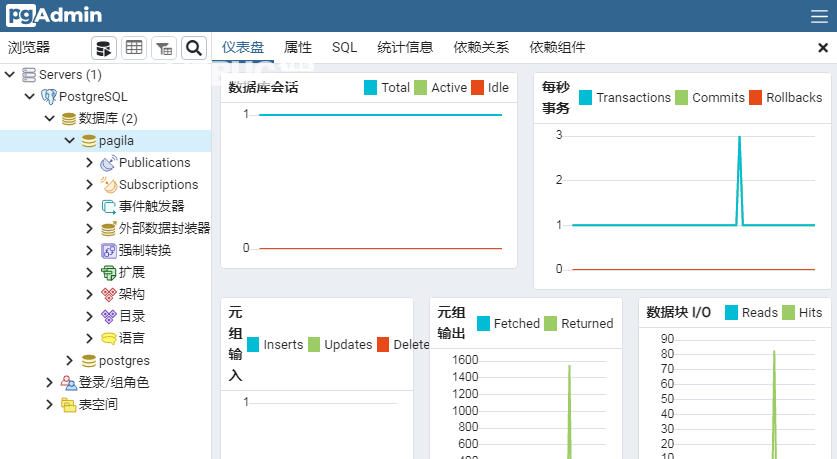Expand the postgres database node
This screenshot has height=459, width=837.
69,361
